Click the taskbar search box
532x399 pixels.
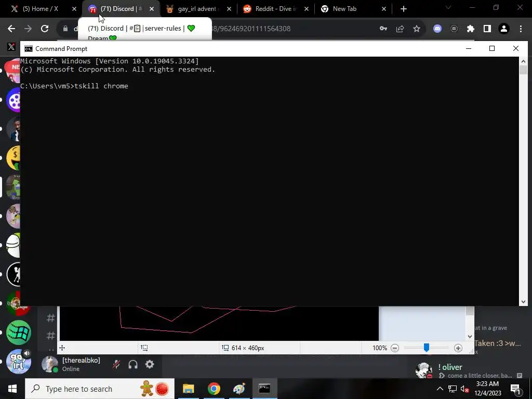[100, 389]
